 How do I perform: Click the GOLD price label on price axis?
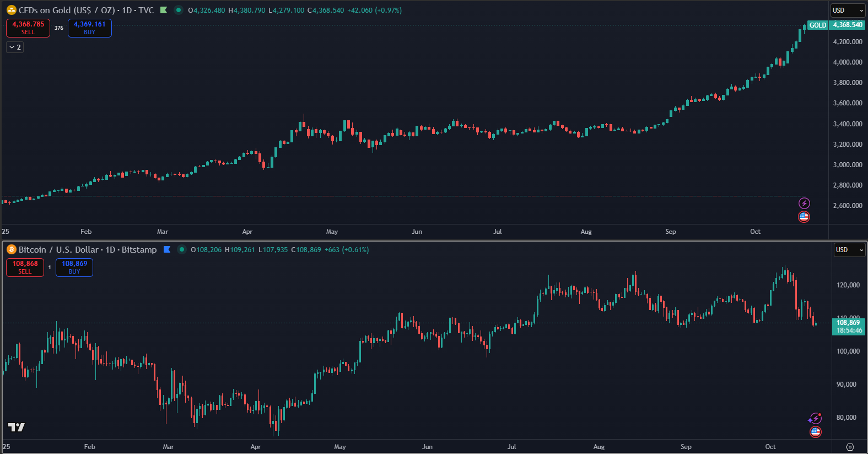pos(817,25)
